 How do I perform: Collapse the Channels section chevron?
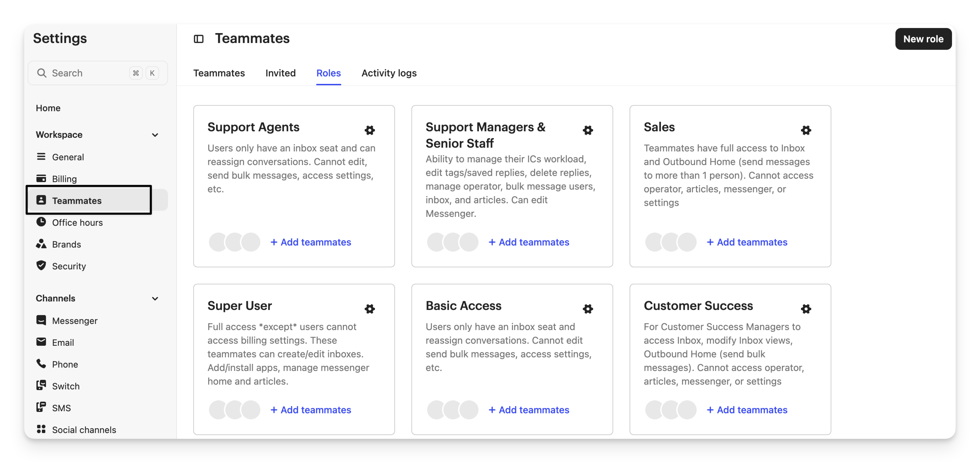click(x=155, y=299)
